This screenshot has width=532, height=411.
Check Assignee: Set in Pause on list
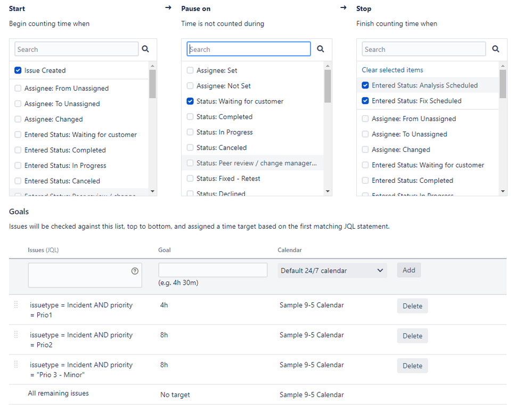click(190, 70)
